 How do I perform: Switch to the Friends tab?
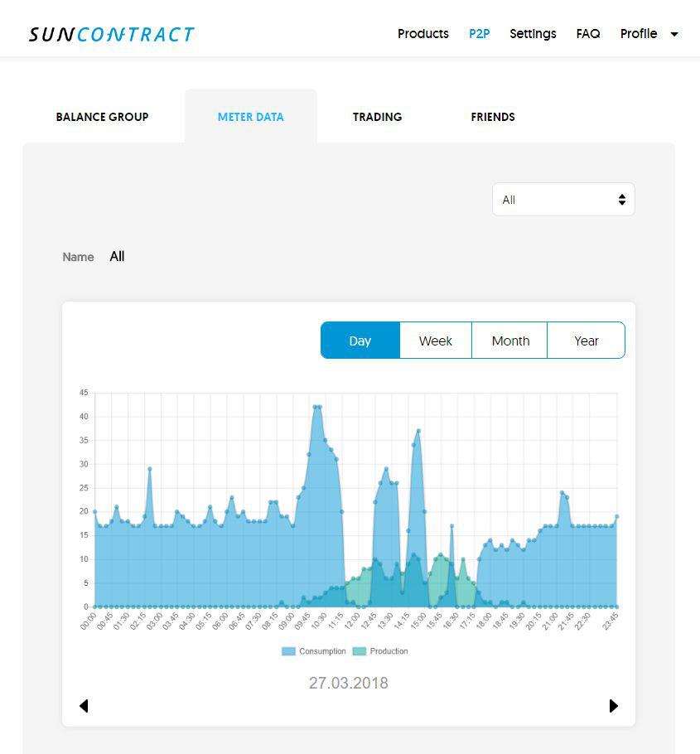(x=493, y=117)
